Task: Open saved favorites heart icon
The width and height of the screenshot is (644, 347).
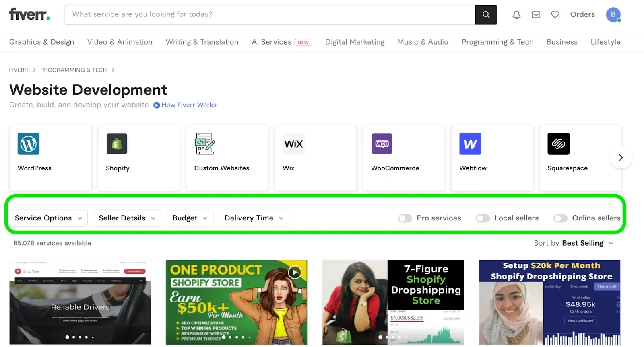Action: (x=555, y=15)
